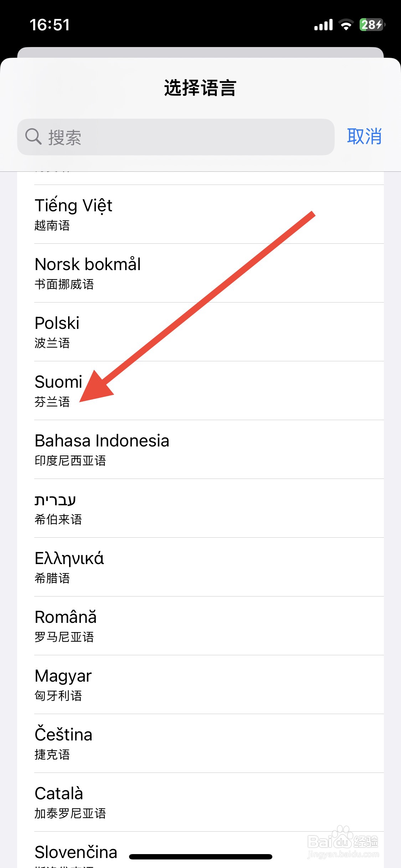Viewport: 401px width, 868px height.
Task: Select Ελληνικά Greek language
Action: pos(209,567)
